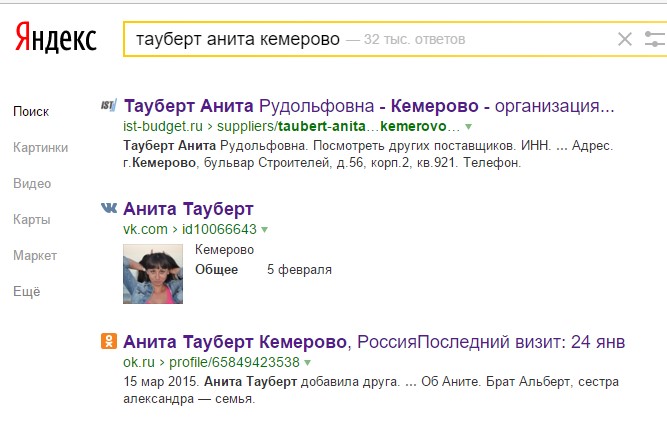Open Тауберт Анита Рудольфовна result title
The width and height of the screenshot is (667, 421).
point(369,105)
